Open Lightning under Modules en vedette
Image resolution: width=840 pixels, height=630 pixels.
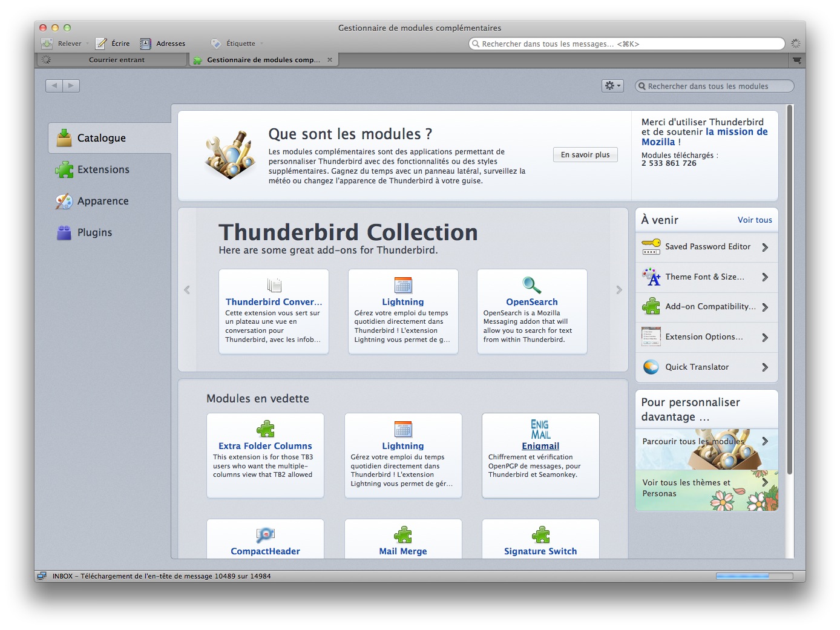click(x=403, y=446)
